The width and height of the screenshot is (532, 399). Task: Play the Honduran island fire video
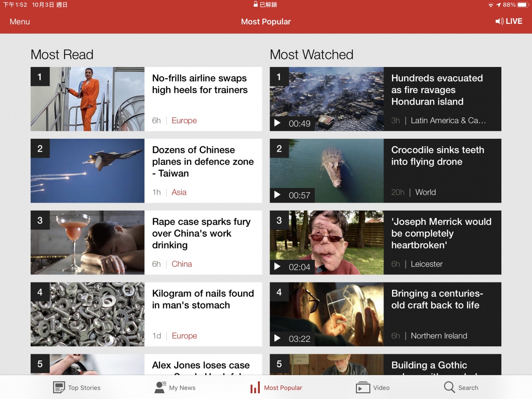click(x=278, y=123)
